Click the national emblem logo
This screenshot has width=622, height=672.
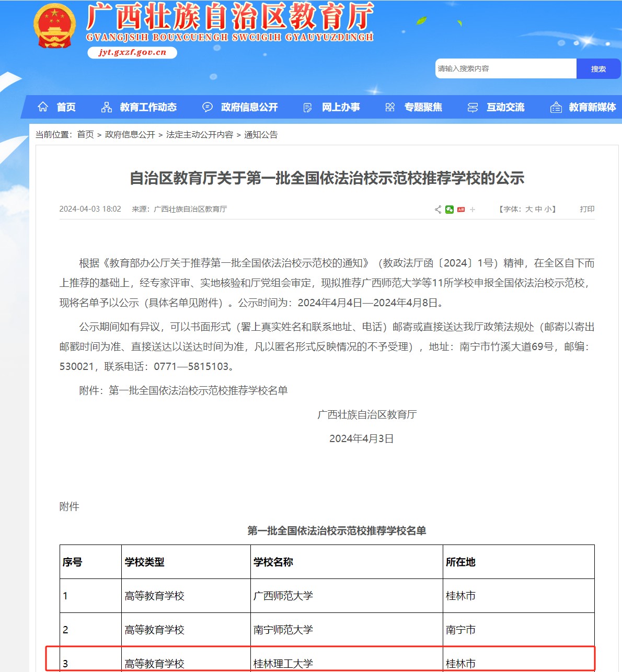pos(54,26)
